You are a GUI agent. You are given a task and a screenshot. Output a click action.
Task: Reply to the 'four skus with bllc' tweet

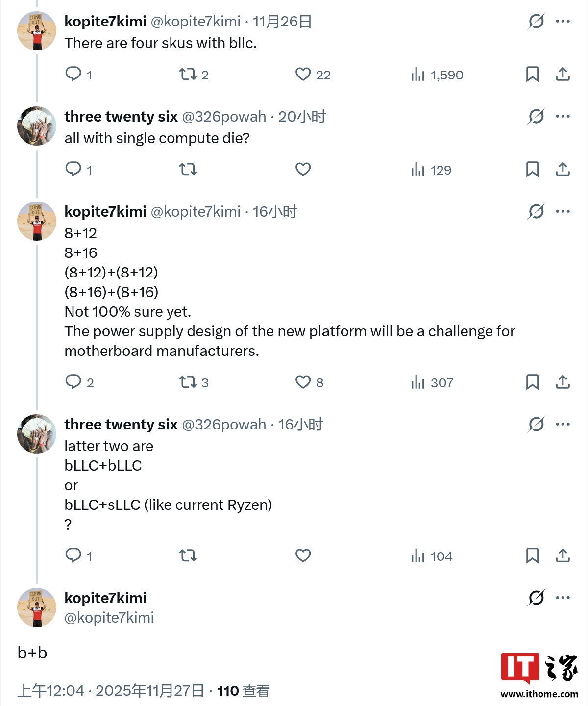(73, 74)
